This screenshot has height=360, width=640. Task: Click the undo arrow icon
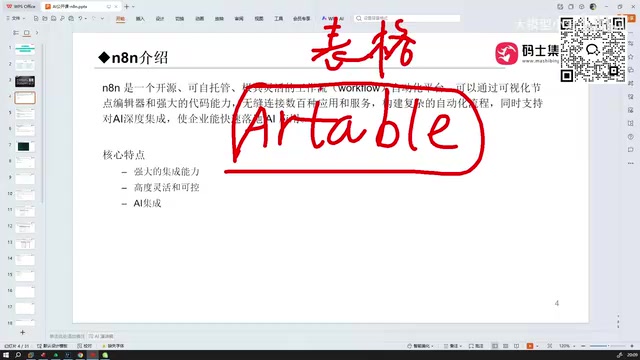(x=80, y=18)
